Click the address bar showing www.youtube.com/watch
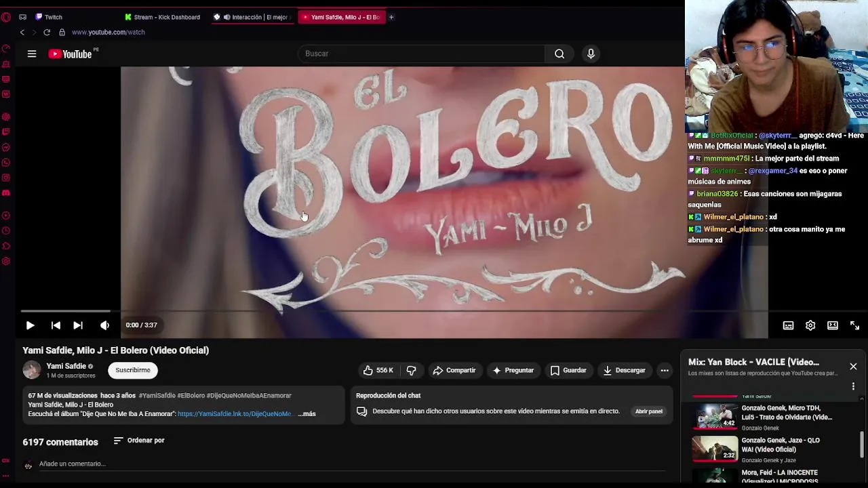This screenshot has height=488, width=868. click(x=108, y=33)
